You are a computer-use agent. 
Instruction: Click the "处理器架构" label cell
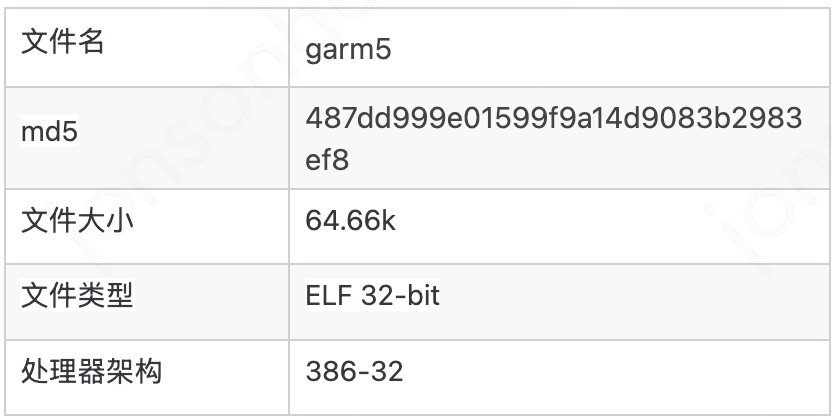tap(91, 372)
